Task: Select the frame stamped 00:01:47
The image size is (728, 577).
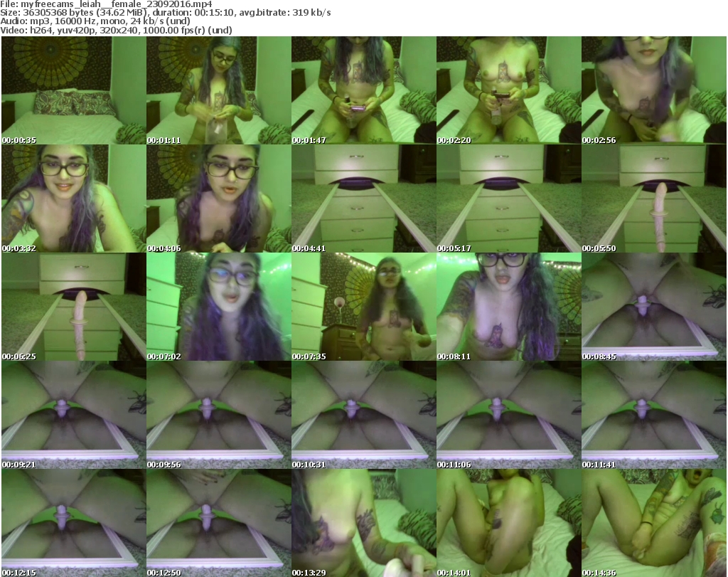Action: (363, 90)
